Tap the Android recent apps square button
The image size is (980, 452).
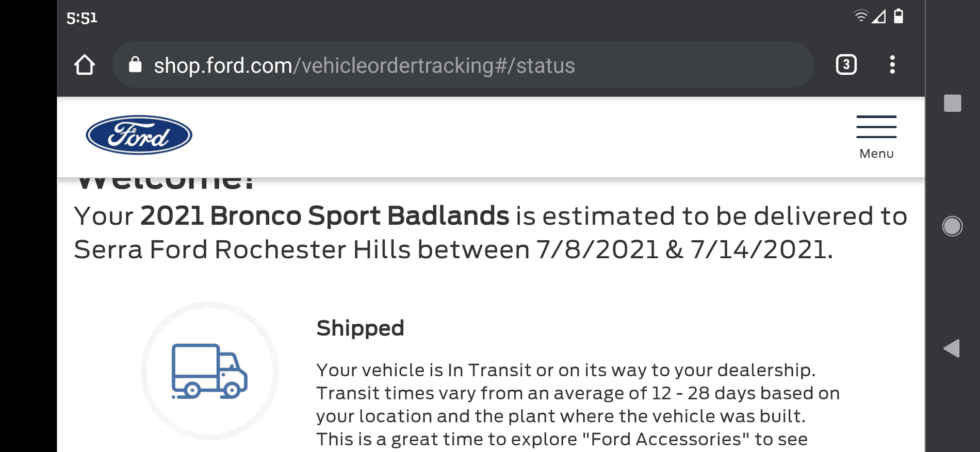click(x=952, y=104)
